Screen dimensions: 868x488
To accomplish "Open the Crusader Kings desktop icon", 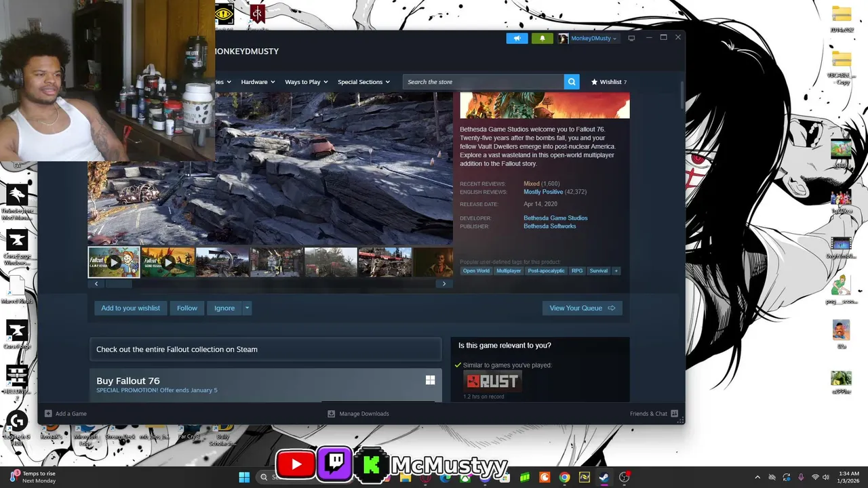I will coord(257,16).
